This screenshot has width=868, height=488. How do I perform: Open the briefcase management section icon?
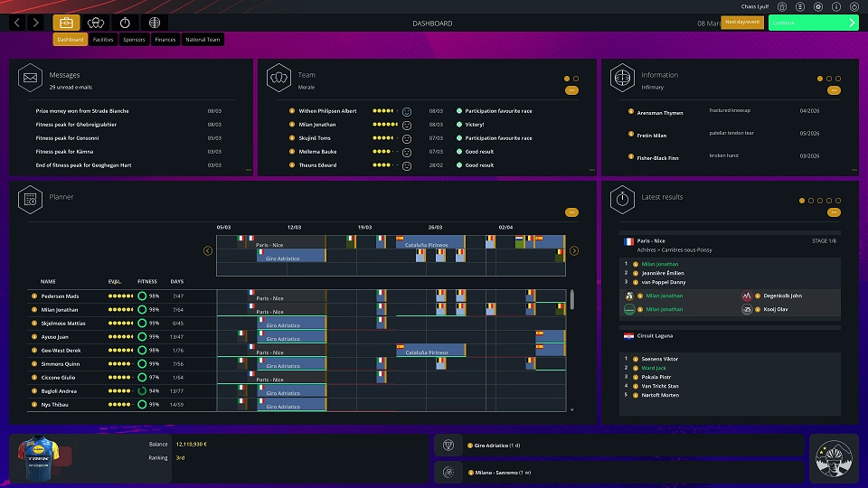[x=66, y=23]
